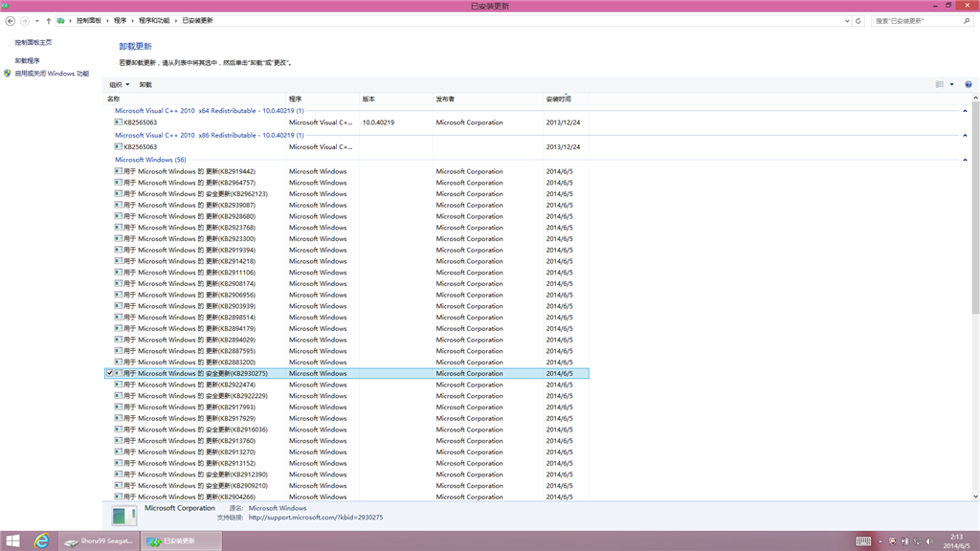Select update row KB2908174
Image resolution: width=980 pixels, height=551 pixels.
click(346, 283)
